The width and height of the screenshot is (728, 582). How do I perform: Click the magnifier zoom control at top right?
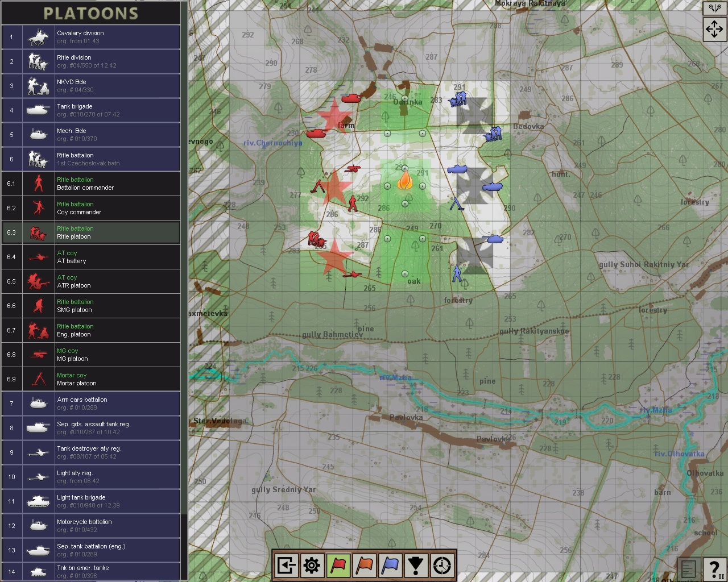coord(714,9)
